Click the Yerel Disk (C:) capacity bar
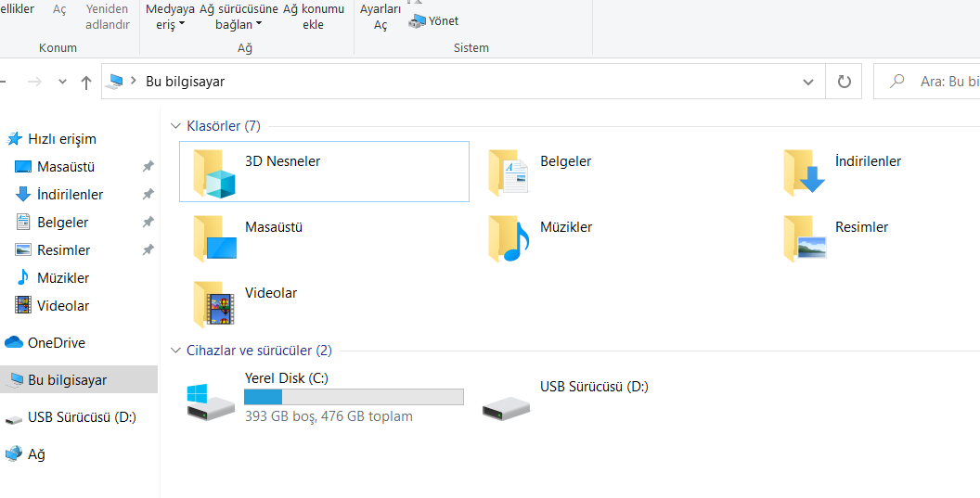 pos(354,397)
